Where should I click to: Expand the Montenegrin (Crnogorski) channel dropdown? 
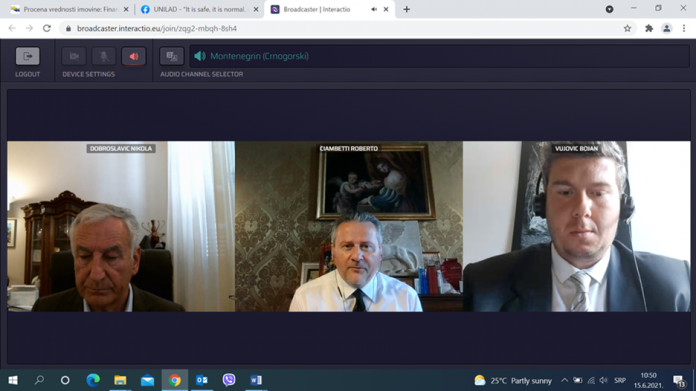[439, 56]
